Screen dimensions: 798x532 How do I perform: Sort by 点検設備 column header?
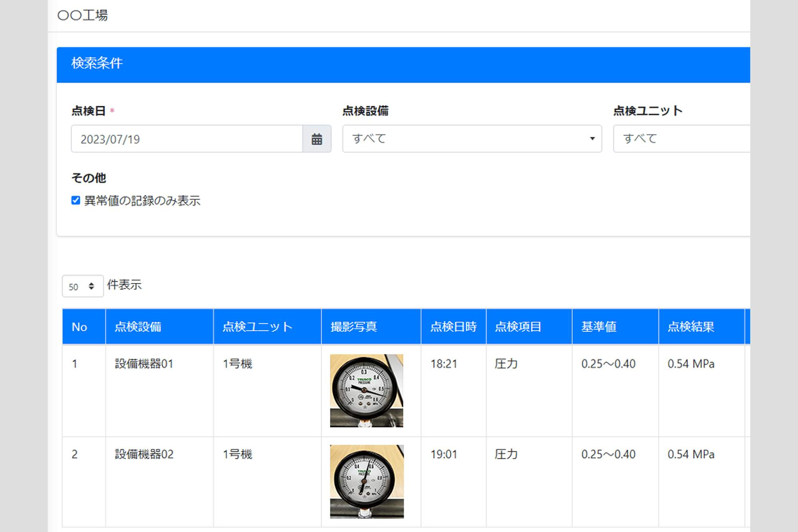pyautogui.click(x=138, y=327)
